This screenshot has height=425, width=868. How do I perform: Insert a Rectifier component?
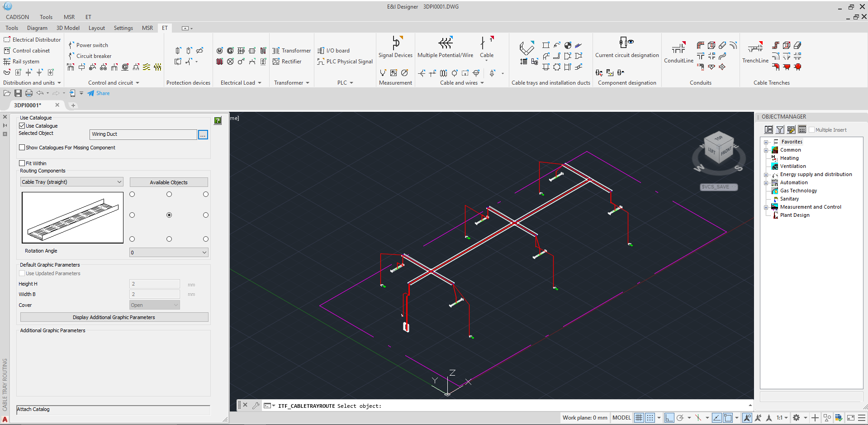click(x=287, y=62)
